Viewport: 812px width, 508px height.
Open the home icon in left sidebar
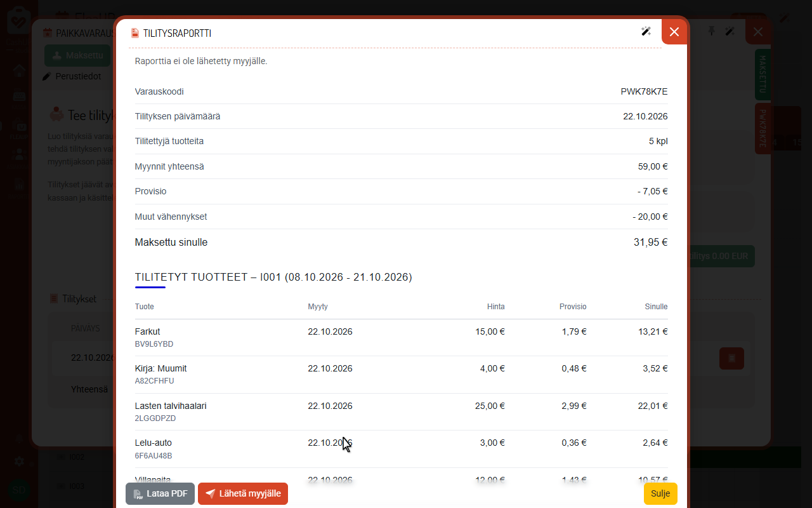pyautogui.click(x=19, y=70)
